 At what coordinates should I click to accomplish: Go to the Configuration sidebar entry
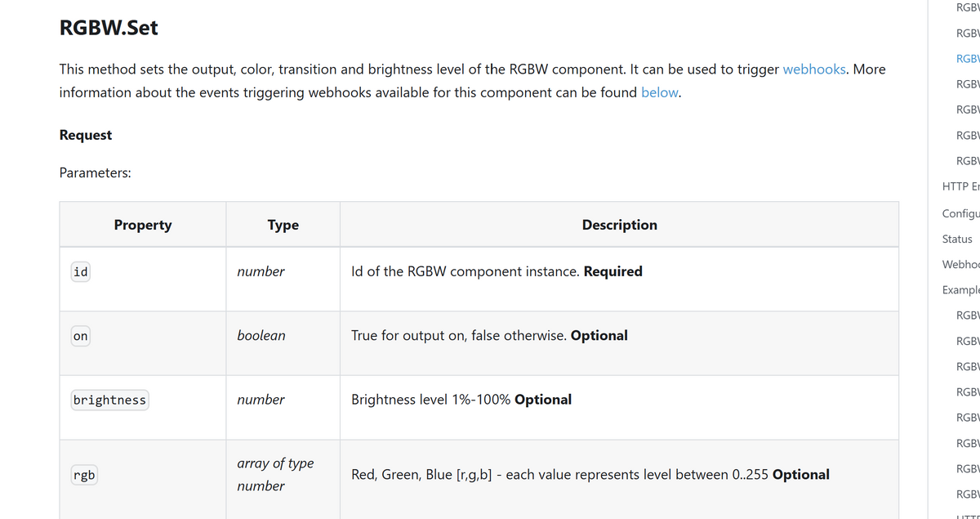coord(960,213)
